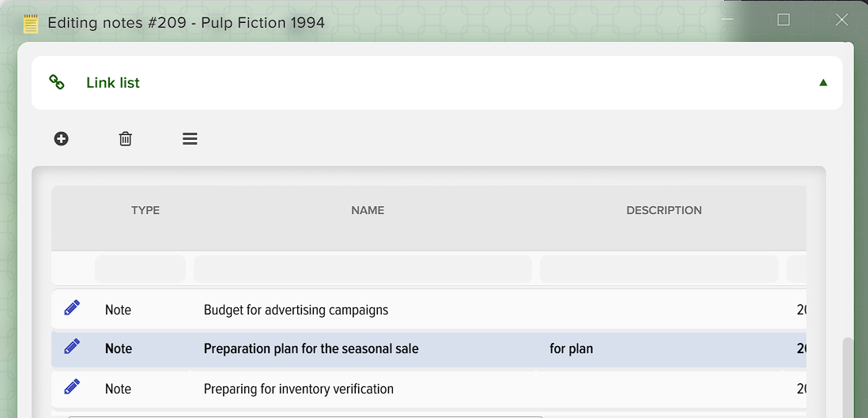
Task: Click the add link plus icon
Action: point(62,138)
